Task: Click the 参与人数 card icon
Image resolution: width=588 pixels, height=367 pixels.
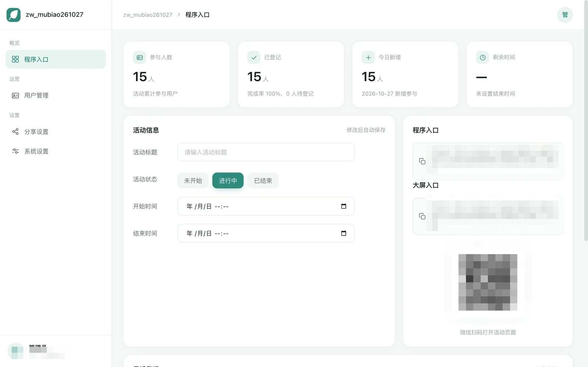Action: click(140, 57)
